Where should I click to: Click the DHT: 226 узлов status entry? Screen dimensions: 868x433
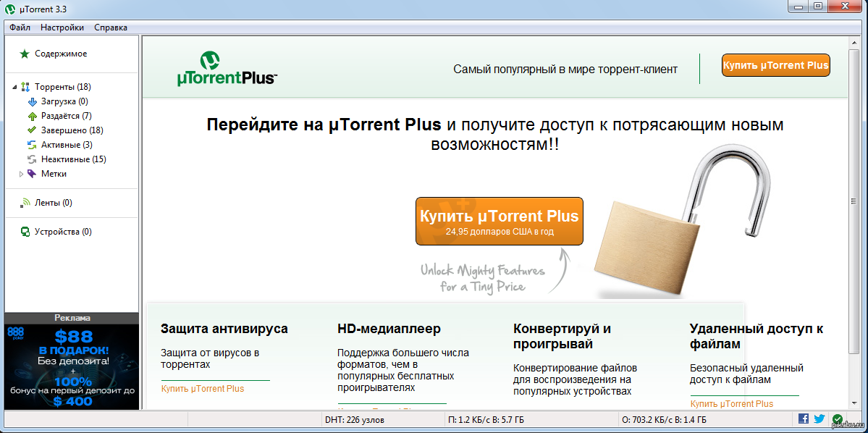click(356, 420)
